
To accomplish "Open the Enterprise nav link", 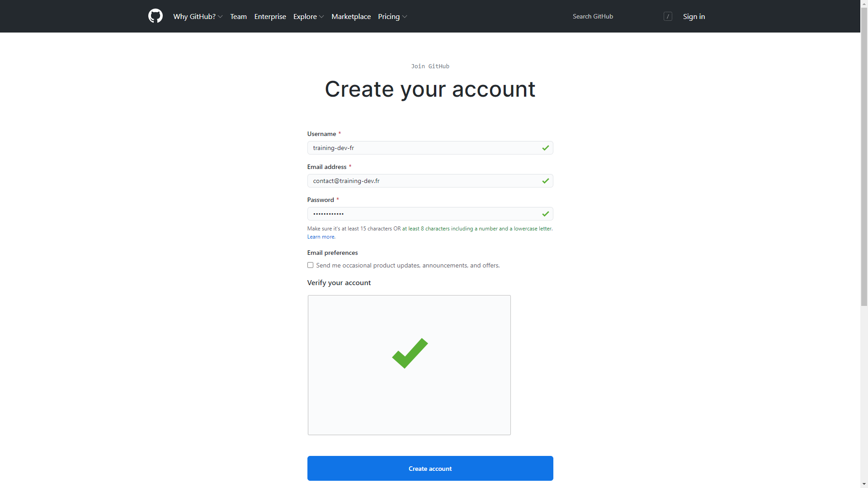I will (270, 16).
